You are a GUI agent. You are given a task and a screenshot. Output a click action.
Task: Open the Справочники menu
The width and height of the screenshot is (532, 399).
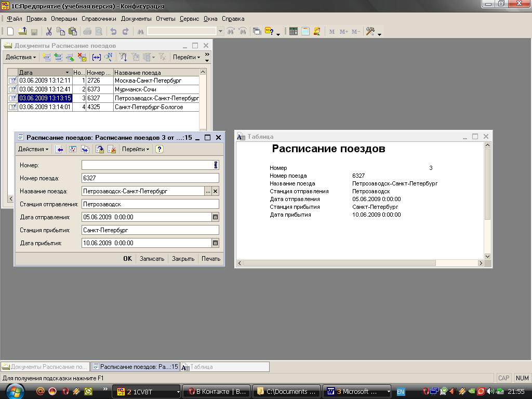pyautogui.click(x=99, y=19)
